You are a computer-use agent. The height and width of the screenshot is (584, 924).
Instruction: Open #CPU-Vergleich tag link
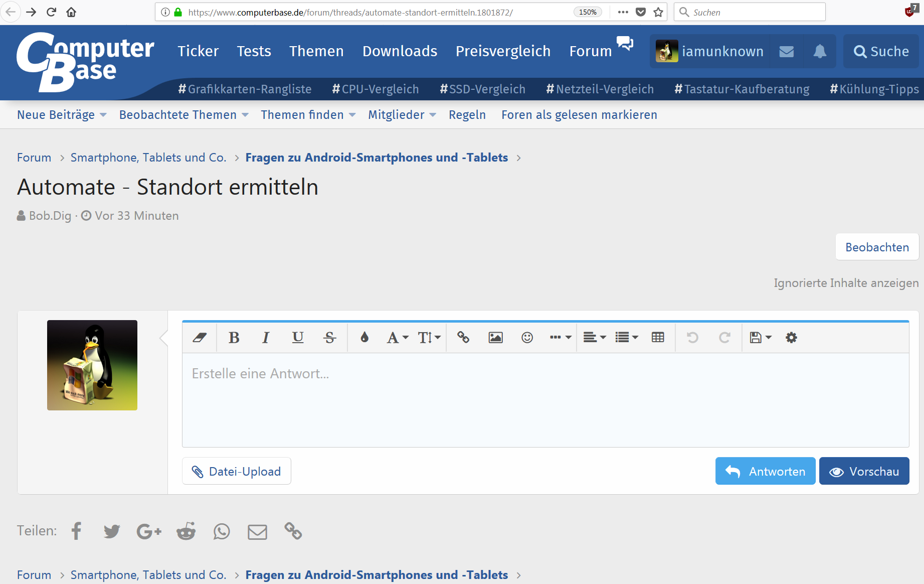375,89
